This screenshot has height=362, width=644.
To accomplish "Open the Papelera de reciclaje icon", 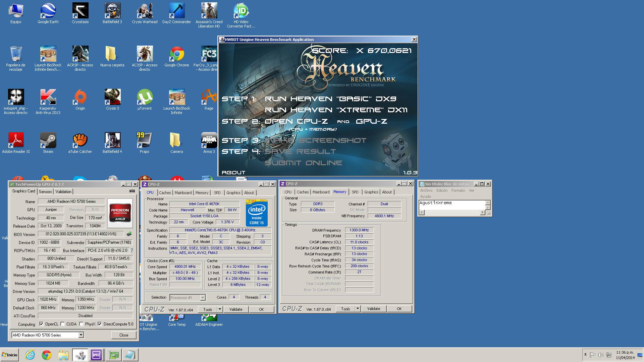I will (16, 59).
